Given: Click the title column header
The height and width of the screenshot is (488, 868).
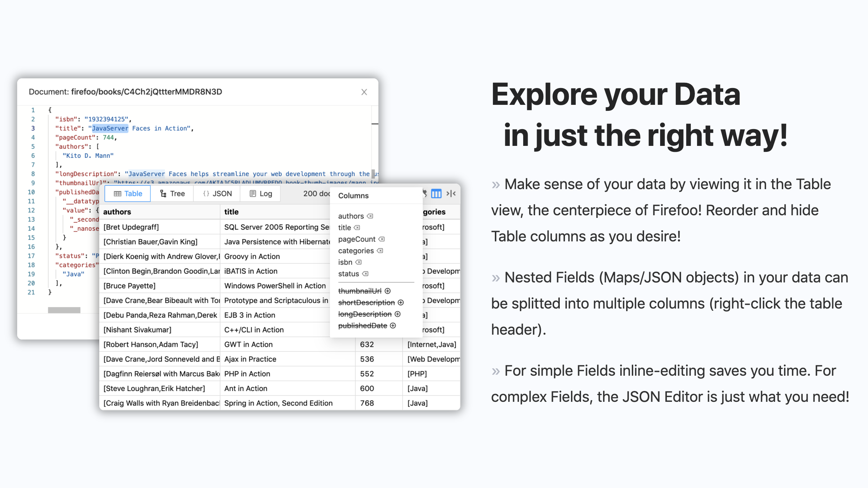Looking at the screenshot, I should pos(231,212).
